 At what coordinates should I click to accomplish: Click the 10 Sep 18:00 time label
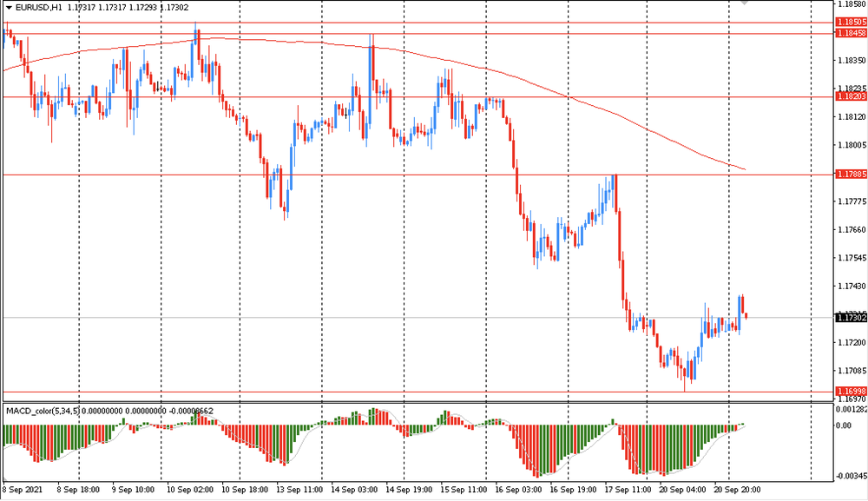click(x=245, y=490)
